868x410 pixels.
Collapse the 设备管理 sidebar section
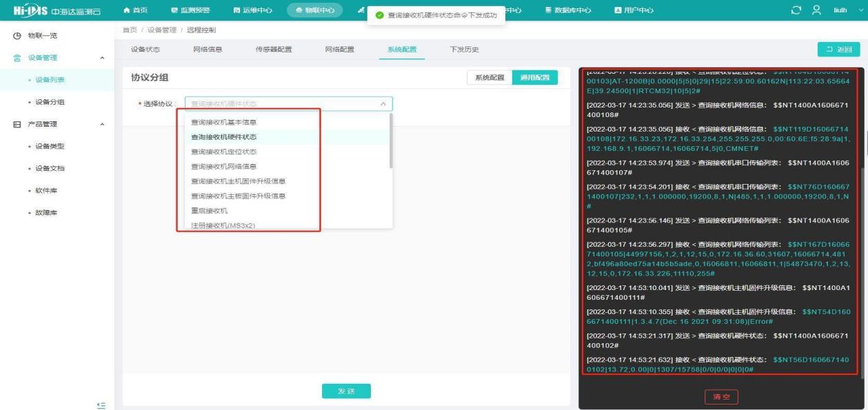pyautogui.click(x=103, y=58)
